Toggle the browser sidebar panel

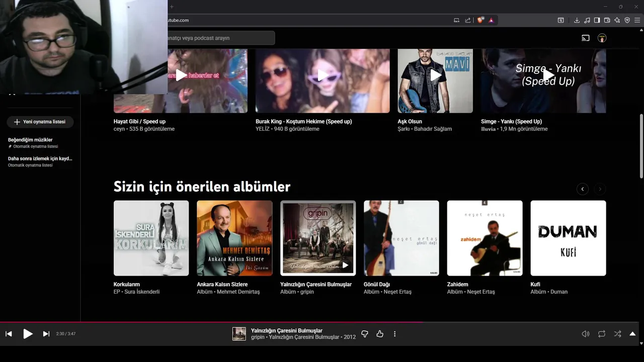597,20
